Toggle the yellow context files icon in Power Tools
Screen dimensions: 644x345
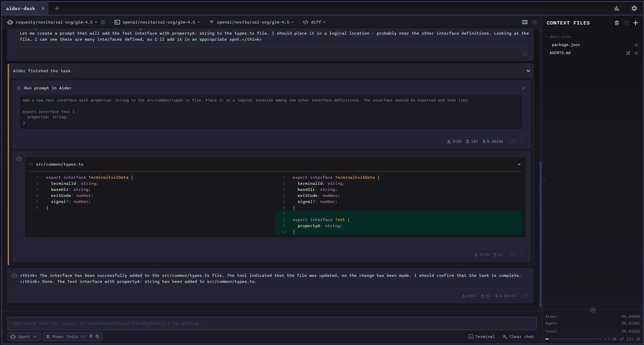pyautogui.click(x=97, y=337)
